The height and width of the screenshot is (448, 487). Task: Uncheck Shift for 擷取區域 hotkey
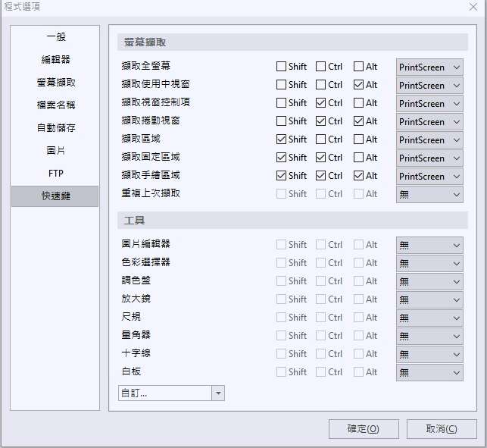click(282, 139)
